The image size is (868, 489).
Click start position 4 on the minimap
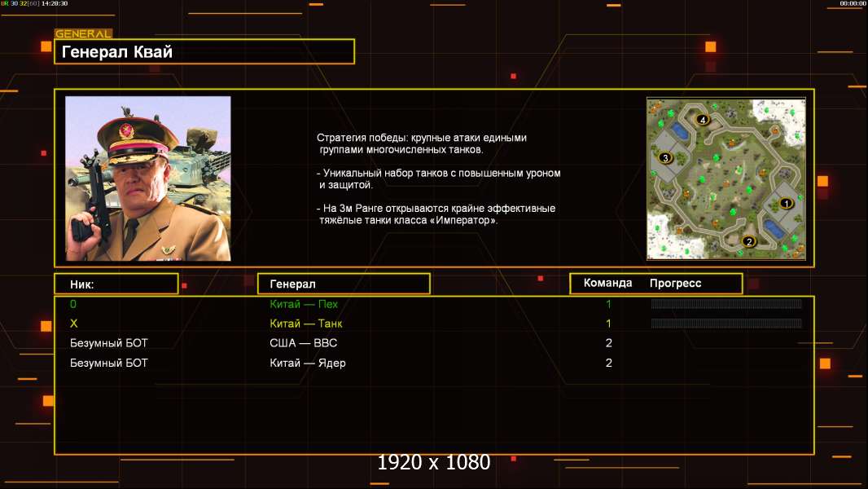(x=703, y=120)
